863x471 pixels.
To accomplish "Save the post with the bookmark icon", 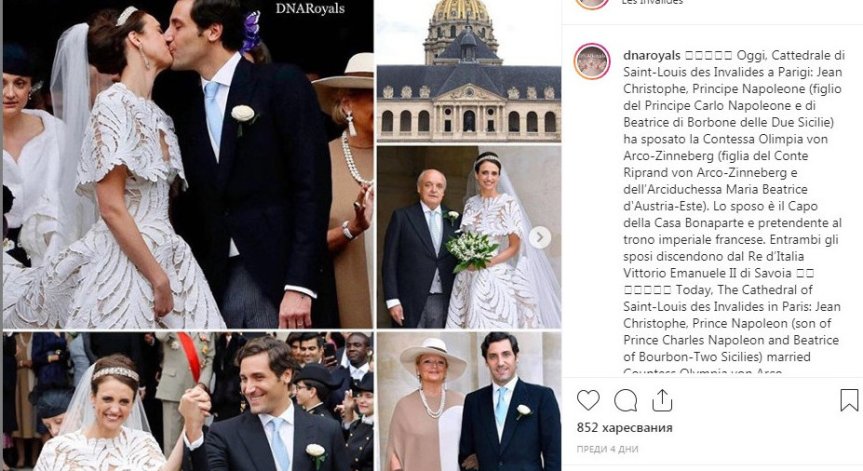I will click(849, 400).
